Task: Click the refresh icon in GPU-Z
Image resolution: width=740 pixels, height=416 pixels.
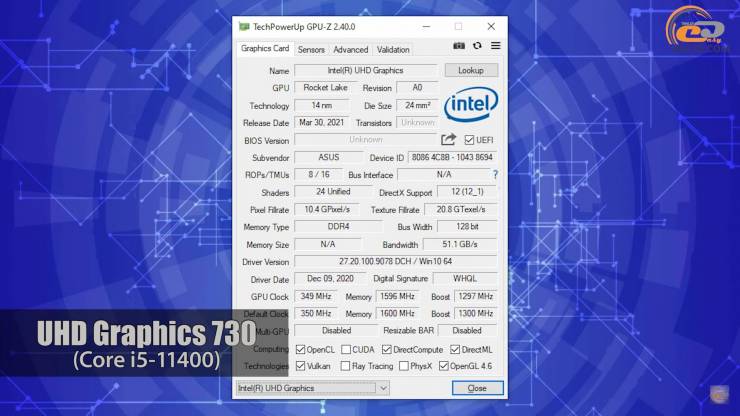Action: (x=477, y=46)
